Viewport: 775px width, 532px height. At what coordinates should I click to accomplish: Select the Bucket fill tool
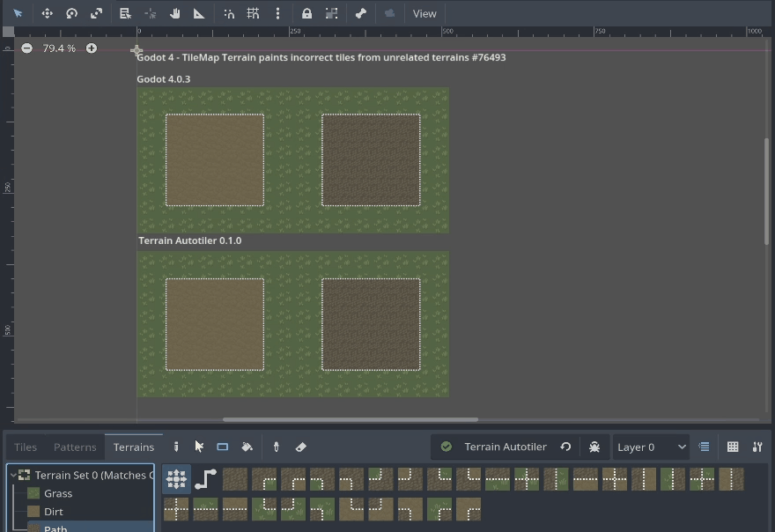[247, 447]
